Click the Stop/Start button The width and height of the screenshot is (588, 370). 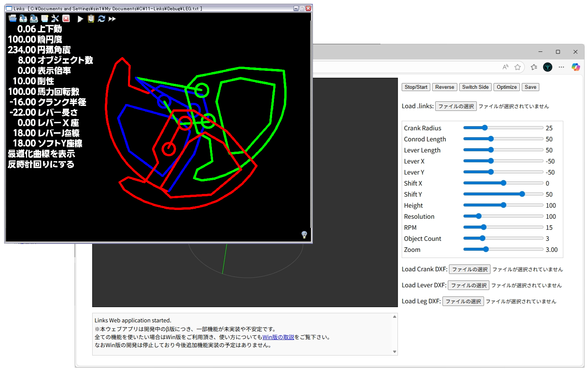(x=416, y=87)
